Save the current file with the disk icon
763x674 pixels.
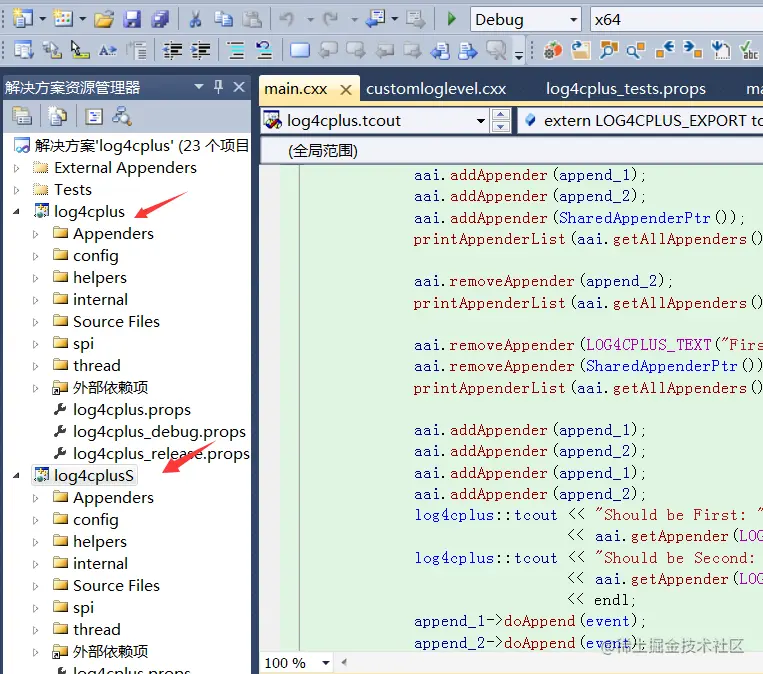(x=132, y=19)
